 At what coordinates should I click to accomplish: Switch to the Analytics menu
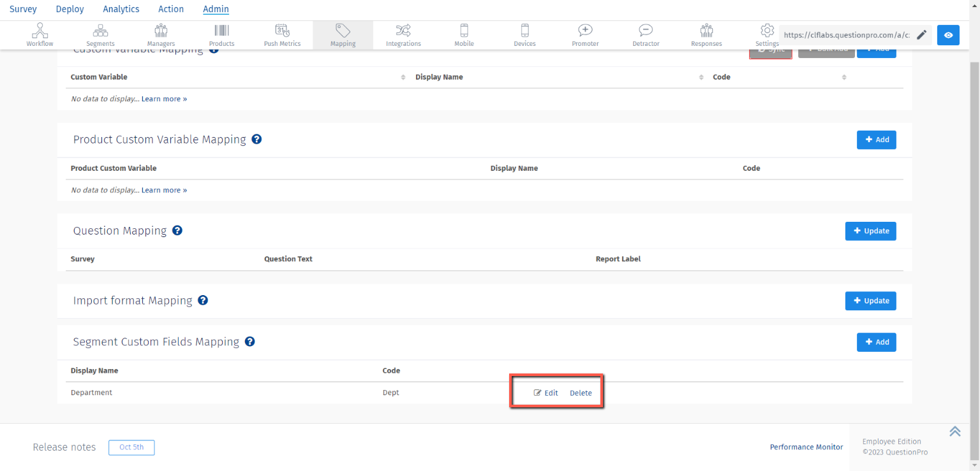121,9
